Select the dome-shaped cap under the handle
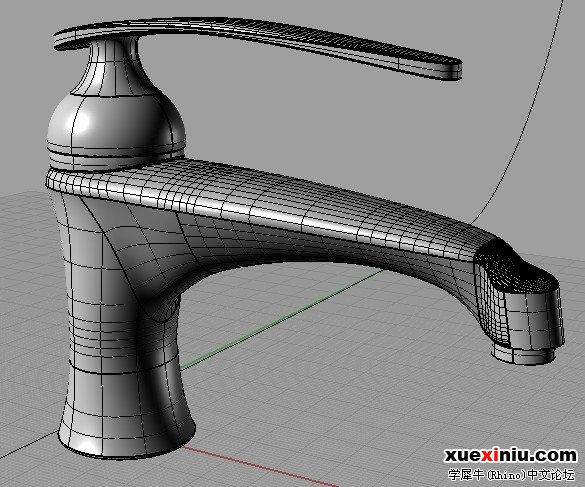 [116, 127]
